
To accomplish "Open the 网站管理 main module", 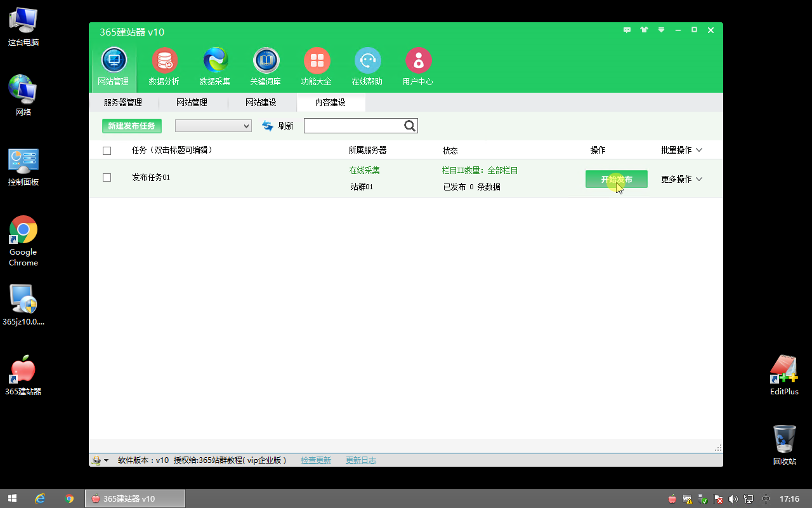I will 114,67.
